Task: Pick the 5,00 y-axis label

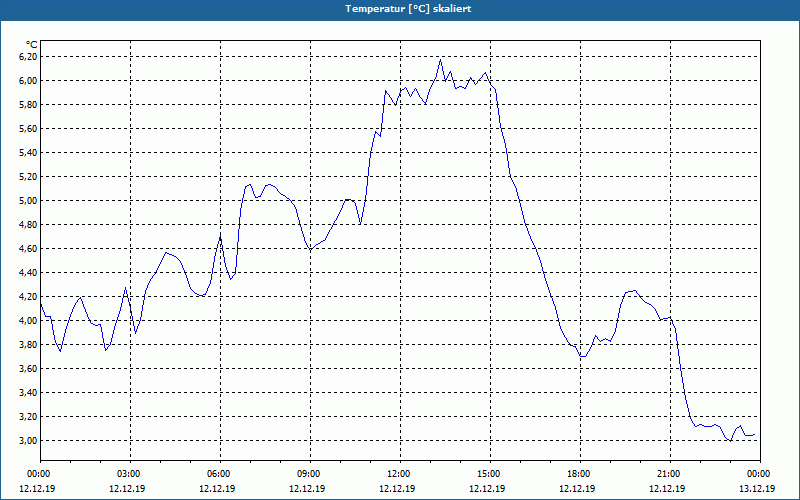Action: (x=28, y=201)
